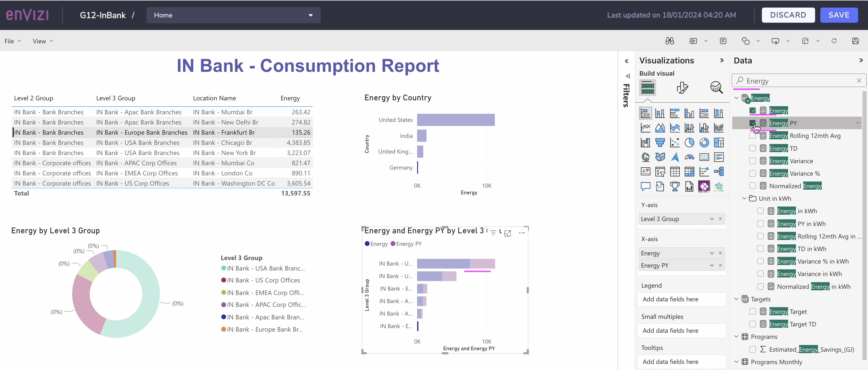Open the Home page dropdown
Image resolution: width=868 pixels, height=370 pixels.
tap(233, 15)
